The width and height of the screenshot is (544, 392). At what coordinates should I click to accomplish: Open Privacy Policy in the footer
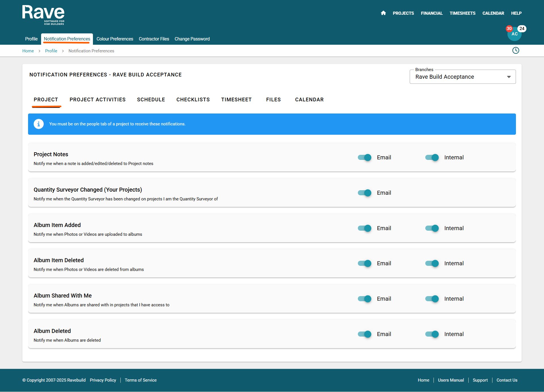[103, 380]
